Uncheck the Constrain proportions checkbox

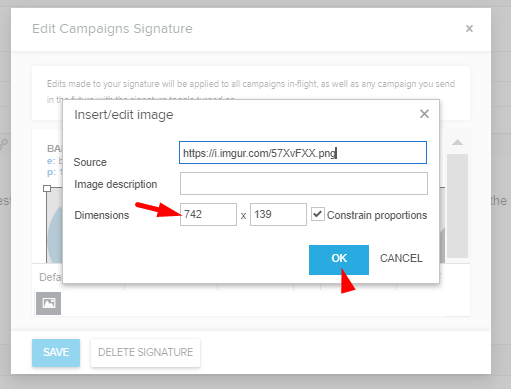pos(318,214)
